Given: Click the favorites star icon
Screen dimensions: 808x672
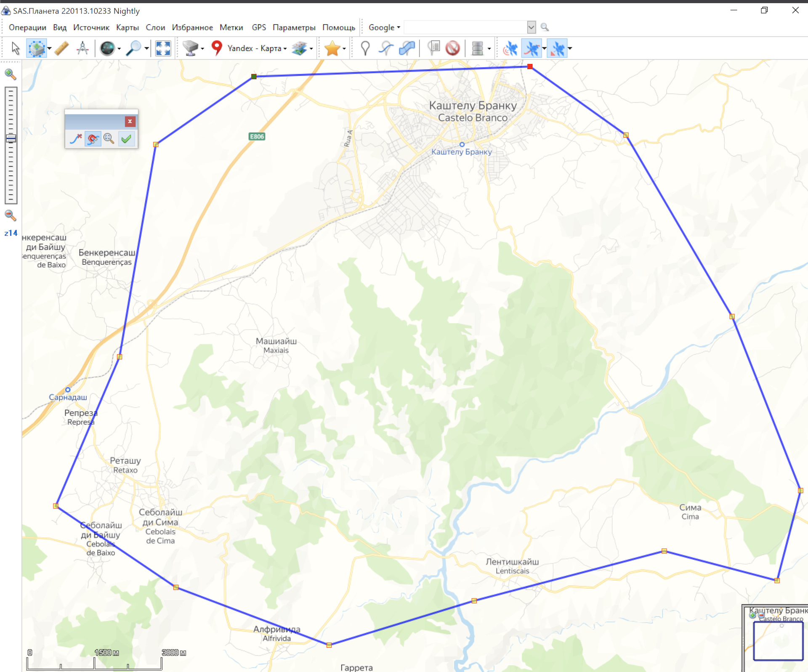Looking at the screenshot, I should (332, 48).
